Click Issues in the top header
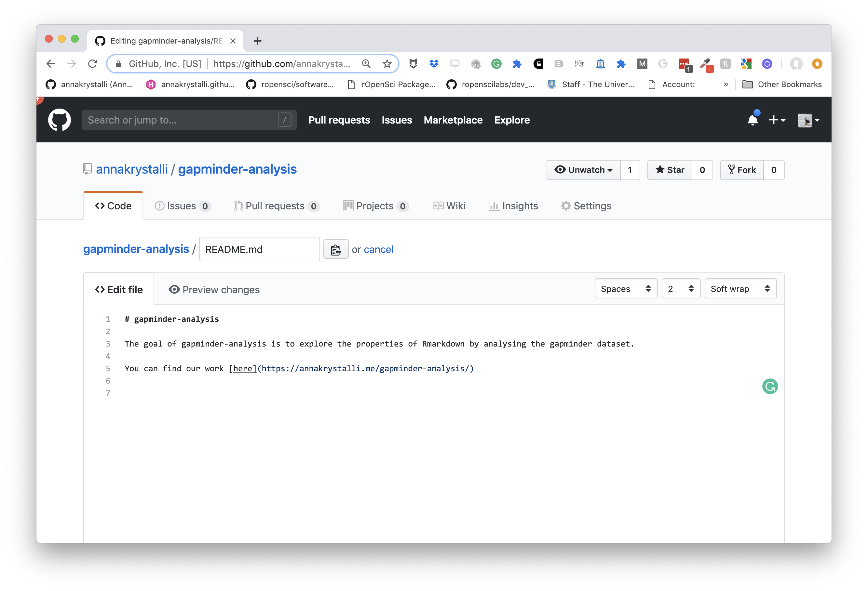 (397, 120)
